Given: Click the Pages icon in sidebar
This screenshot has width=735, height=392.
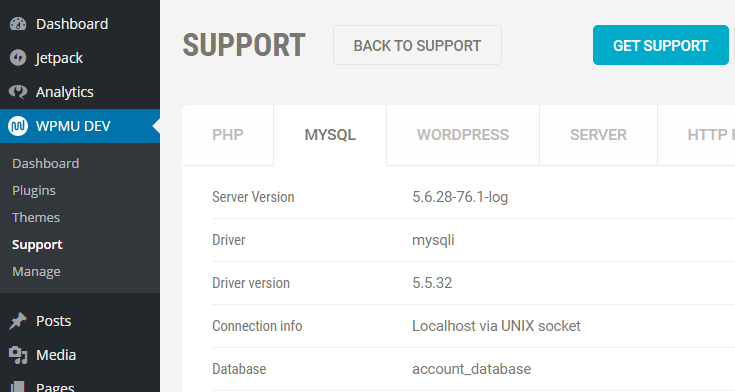Looking at the screenshot, I should (x=18, y=386).
